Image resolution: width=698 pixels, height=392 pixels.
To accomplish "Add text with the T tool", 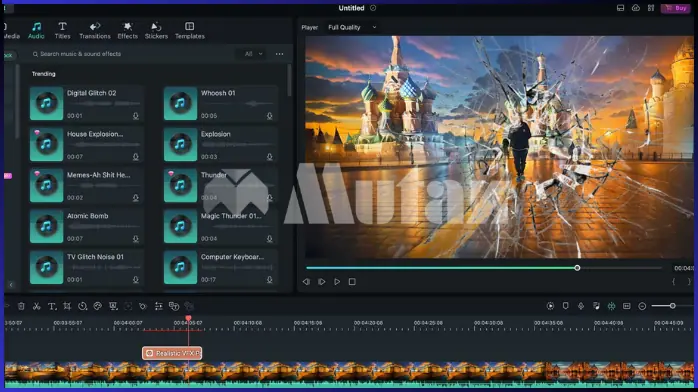I will (x=52, y=306).
